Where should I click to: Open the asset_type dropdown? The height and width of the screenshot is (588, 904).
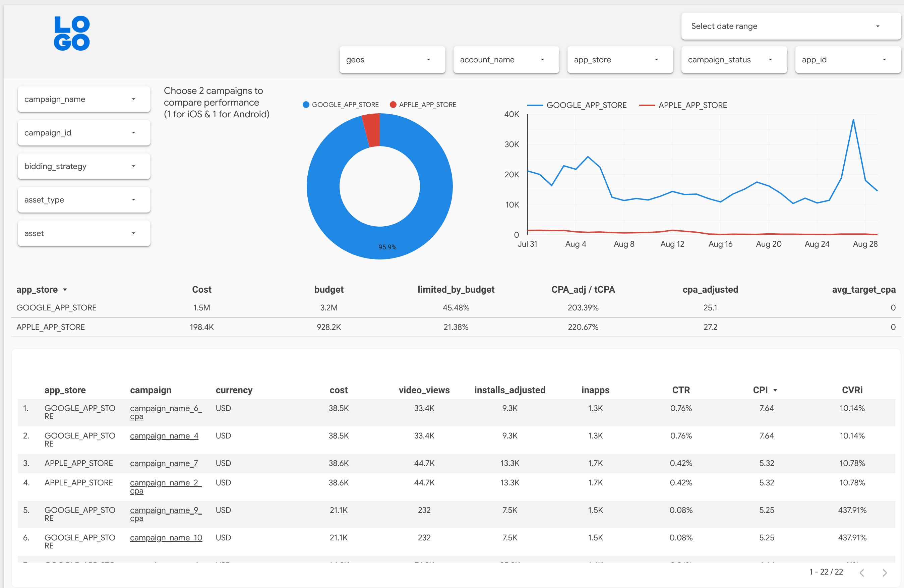point(84,200)
